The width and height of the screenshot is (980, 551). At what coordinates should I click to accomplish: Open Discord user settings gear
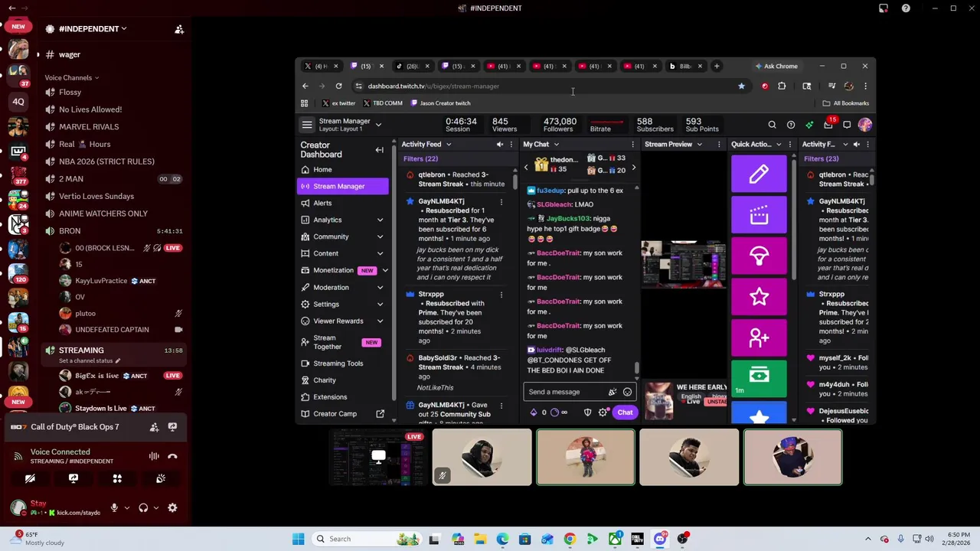pyautogui.click(x=172, y=507)
